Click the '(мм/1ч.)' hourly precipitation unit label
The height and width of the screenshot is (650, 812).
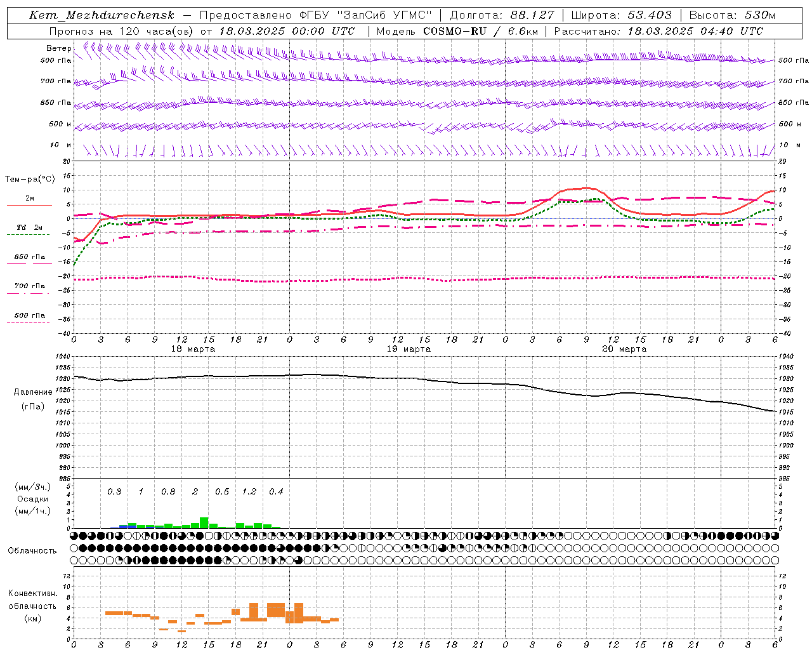pos(32,511)
